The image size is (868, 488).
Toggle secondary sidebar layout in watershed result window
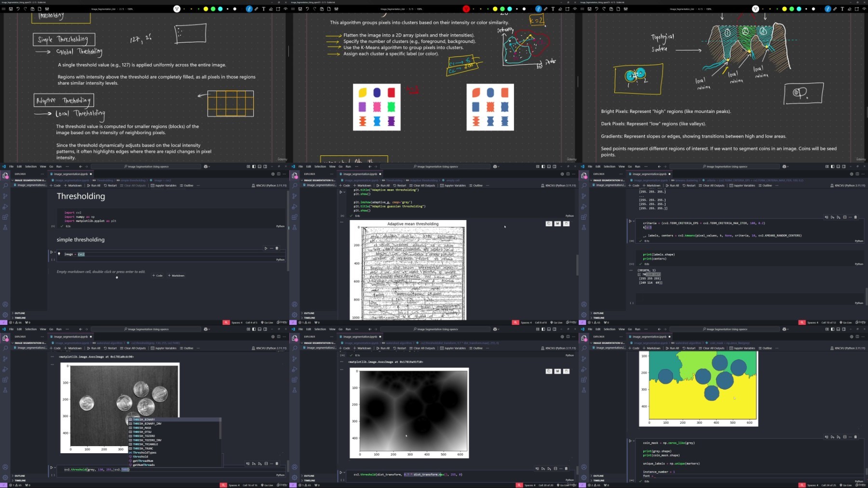point(844,329)
